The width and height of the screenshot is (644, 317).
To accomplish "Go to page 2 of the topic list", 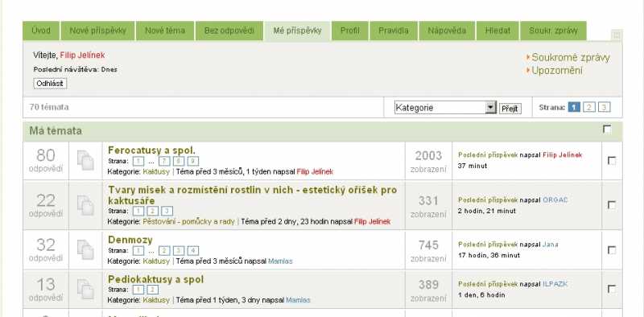I will [x=589, y=108].
